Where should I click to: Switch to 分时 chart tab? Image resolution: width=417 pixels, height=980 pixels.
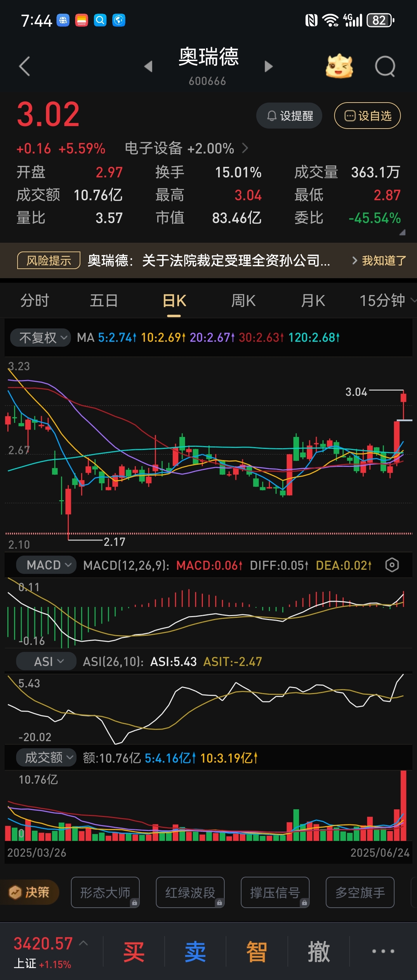[35, 301]
